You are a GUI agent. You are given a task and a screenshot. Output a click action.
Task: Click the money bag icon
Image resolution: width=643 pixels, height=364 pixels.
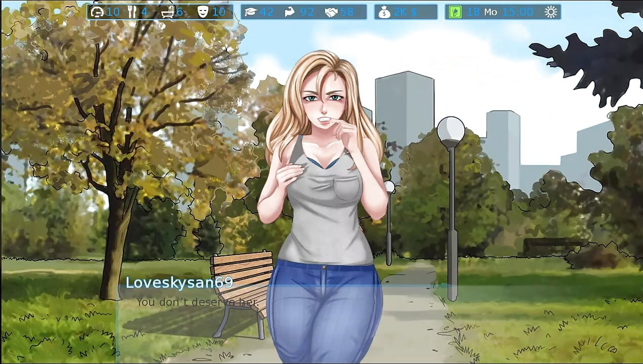pyautogui.click(x=385, y=12)
